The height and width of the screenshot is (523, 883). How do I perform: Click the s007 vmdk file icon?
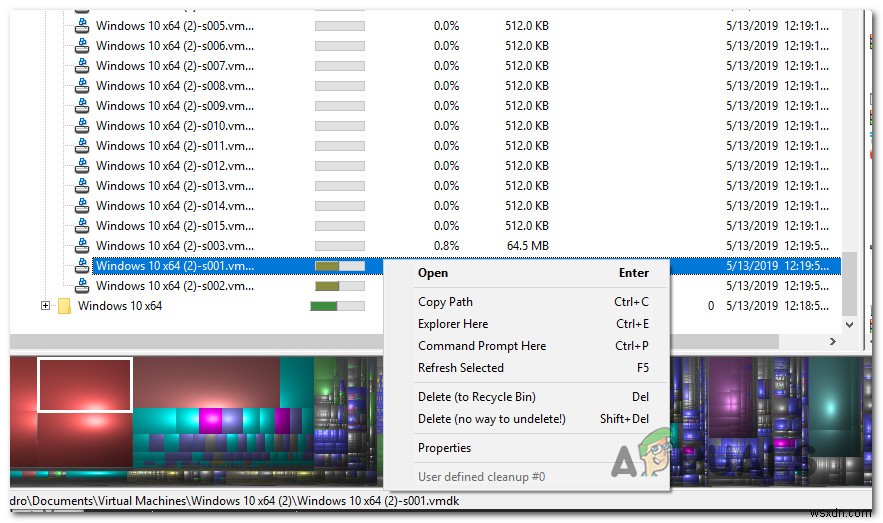(x=82, y=66)
